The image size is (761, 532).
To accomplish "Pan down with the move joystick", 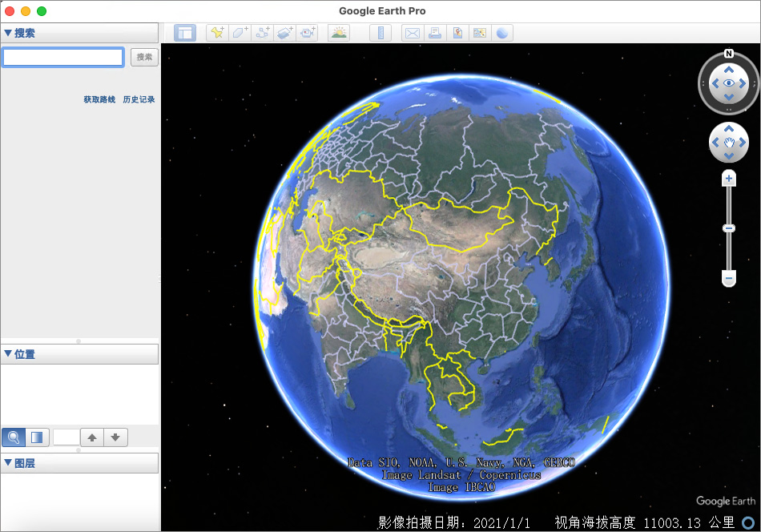I will pos(728,155).
